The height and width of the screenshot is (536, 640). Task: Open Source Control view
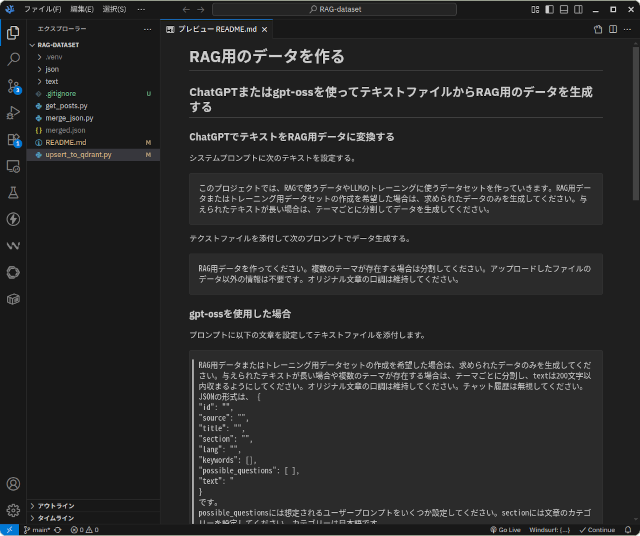(x=13, y=86)
